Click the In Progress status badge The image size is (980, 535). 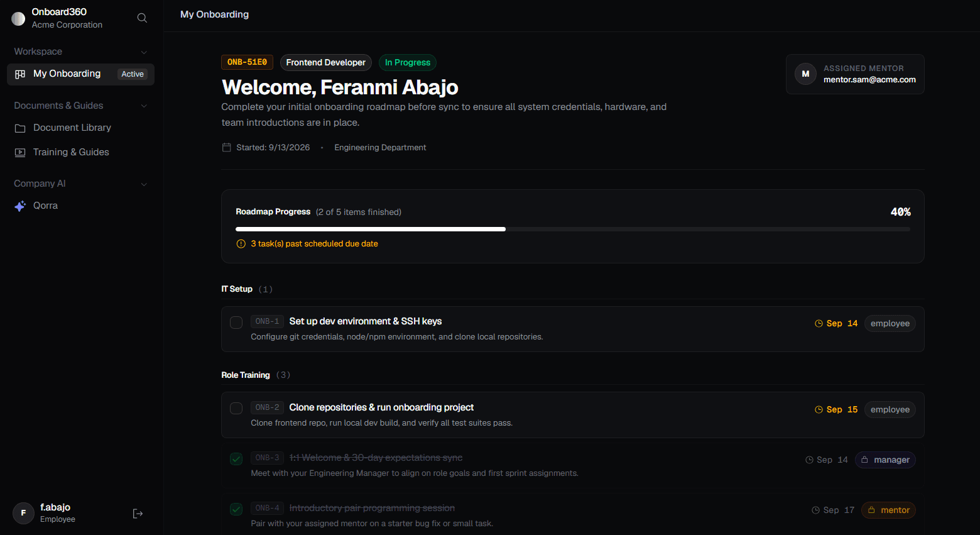pos(407,62)
